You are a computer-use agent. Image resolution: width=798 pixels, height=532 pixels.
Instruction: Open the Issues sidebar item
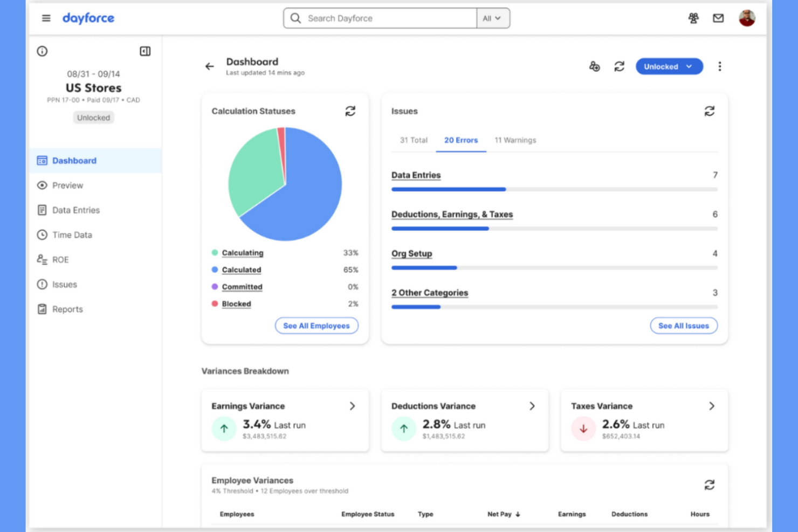tap(64, 284)
